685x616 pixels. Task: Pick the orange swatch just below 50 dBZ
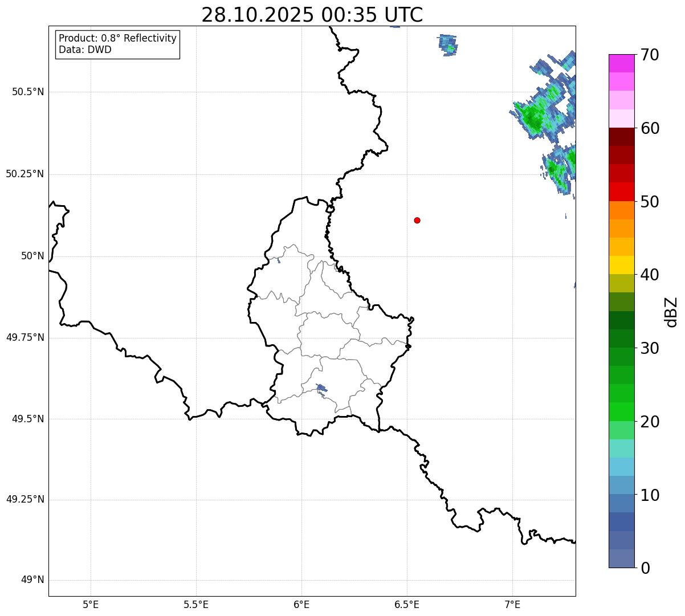621,210
